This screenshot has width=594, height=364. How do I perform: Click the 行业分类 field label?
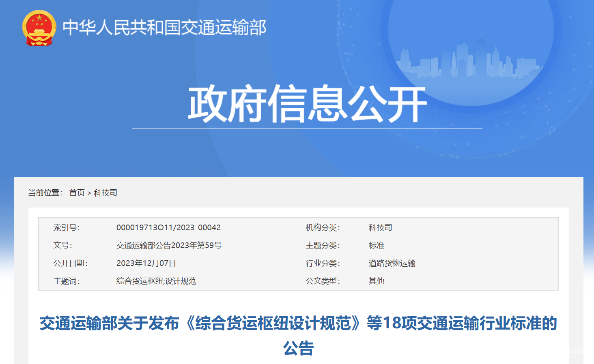323,263
